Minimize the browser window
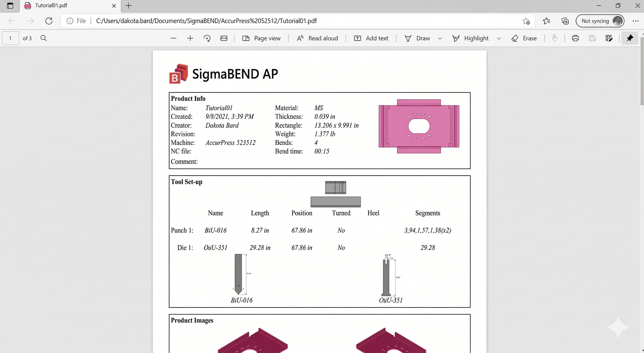Screen dimensions: 644x353 point(598,6)
